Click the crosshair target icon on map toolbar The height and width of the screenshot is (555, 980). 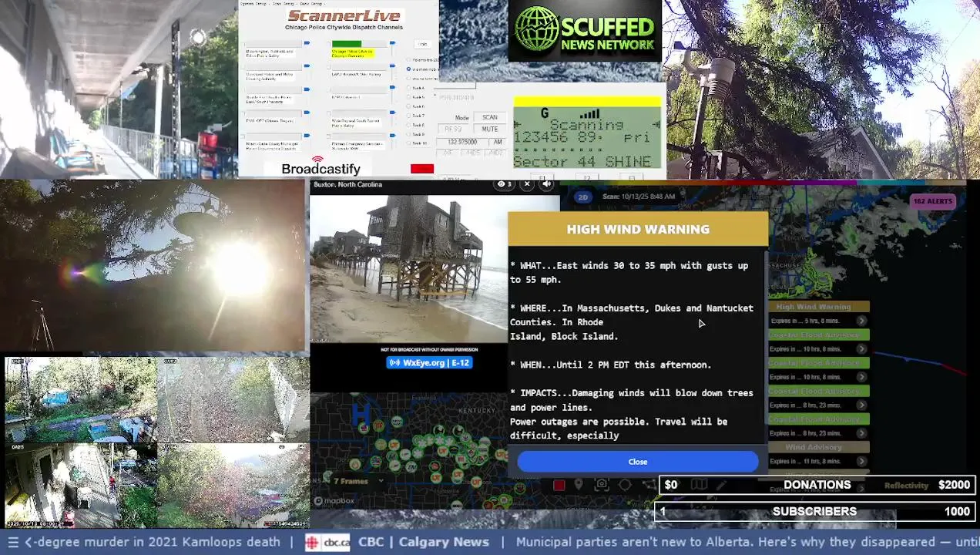(x=625, y=485)
